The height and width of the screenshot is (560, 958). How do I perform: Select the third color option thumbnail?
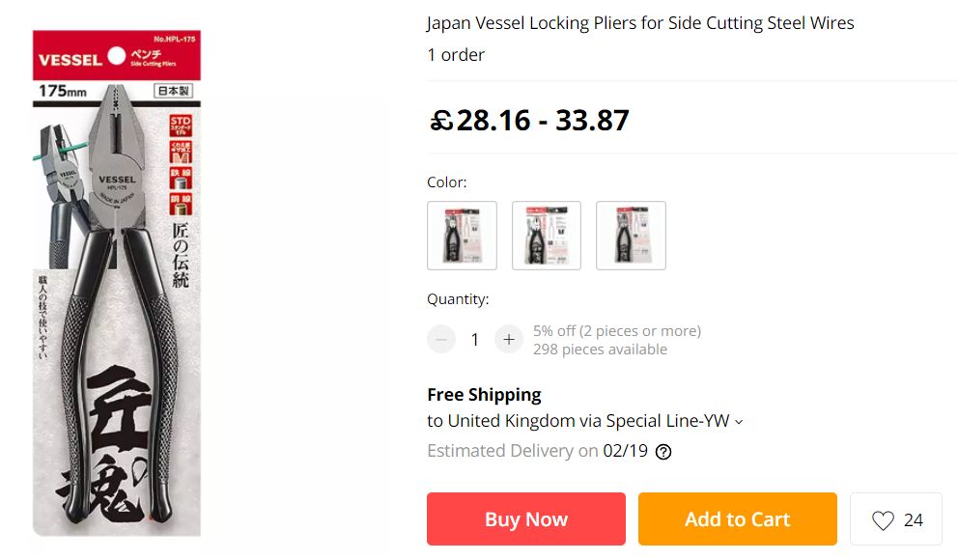631,236
